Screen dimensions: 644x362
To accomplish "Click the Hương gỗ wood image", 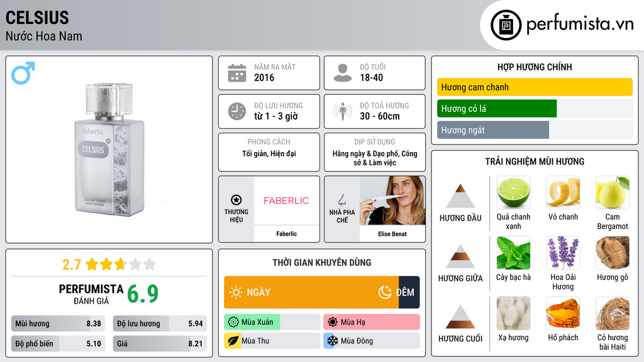I will (x=613, y=253).
